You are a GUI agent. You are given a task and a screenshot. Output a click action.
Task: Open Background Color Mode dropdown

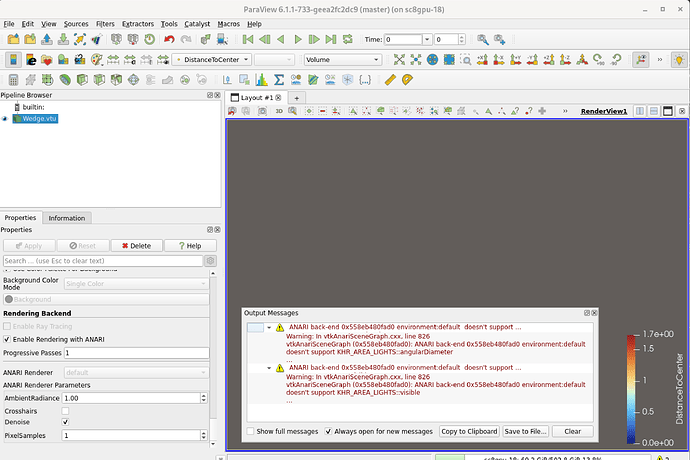click(x=136, y=284)
